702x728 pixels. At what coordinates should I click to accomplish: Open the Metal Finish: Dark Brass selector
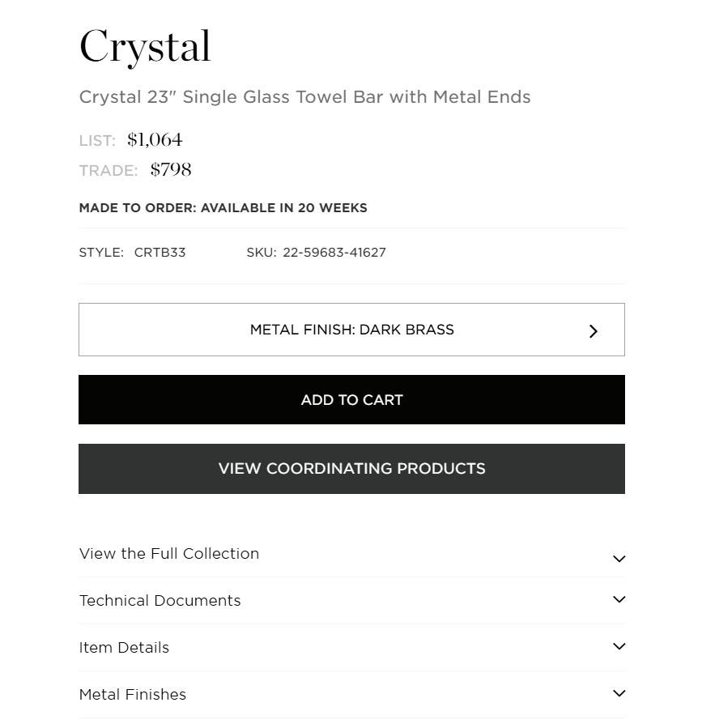pyautogui.click(x=351, y=330)
